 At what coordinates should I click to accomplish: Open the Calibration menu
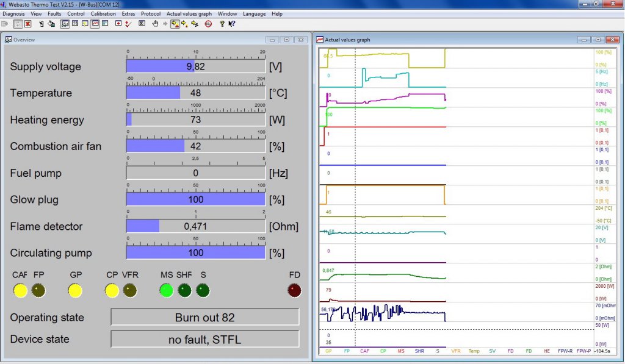point(103,13)
